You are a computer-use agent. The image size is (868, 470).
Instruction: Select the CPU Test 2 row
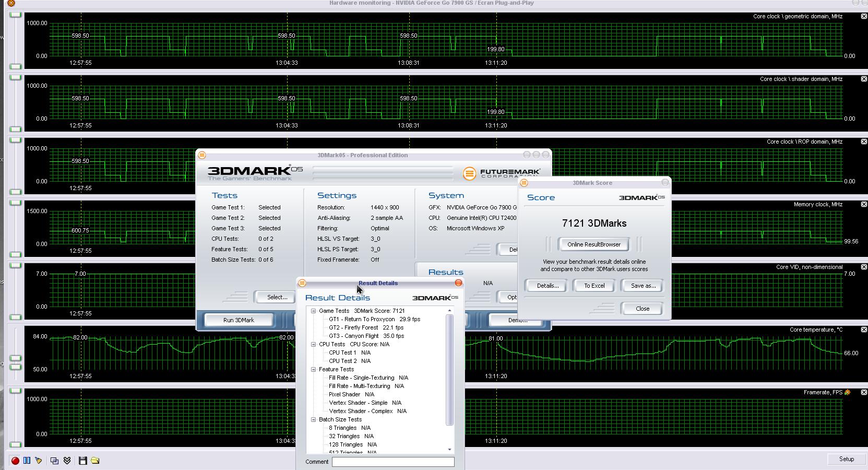click(350, 361)
